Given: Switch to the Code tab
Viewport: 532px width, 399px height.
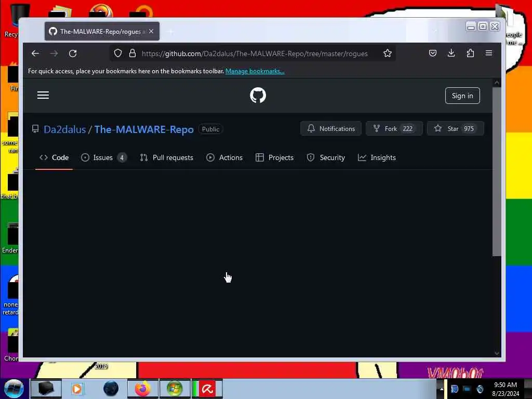Looking at the screenshot, I should [54, 157].
